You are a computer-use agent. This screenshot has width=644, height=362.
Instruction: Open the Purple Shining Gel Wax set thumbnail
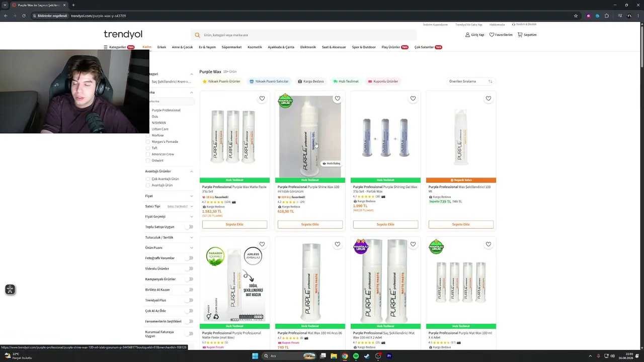click(385, 137)
